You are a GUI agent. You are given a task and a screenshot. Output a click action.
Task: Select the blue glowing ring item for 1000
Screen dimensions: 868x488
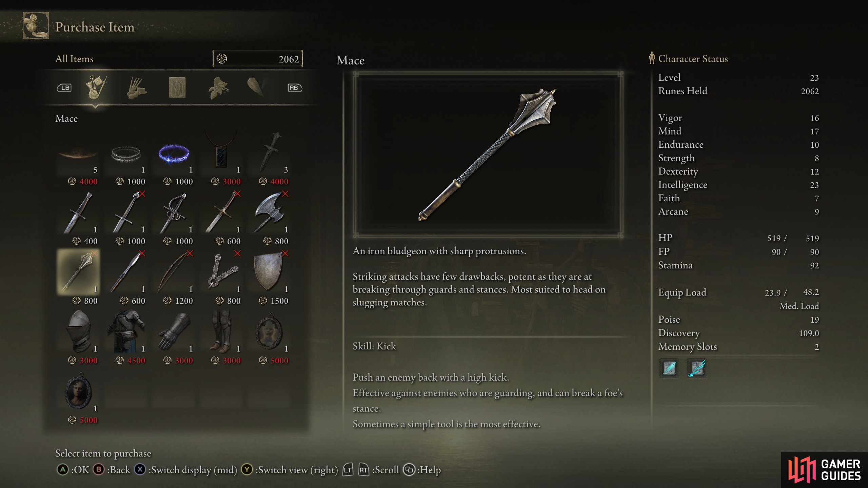click(174, 159)
